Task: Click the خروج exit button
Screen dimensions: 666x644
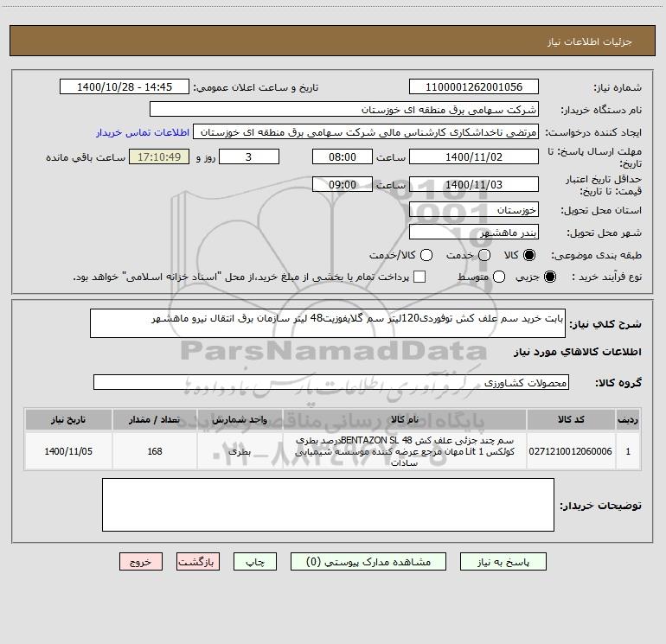Action: (x=141, y=562)
